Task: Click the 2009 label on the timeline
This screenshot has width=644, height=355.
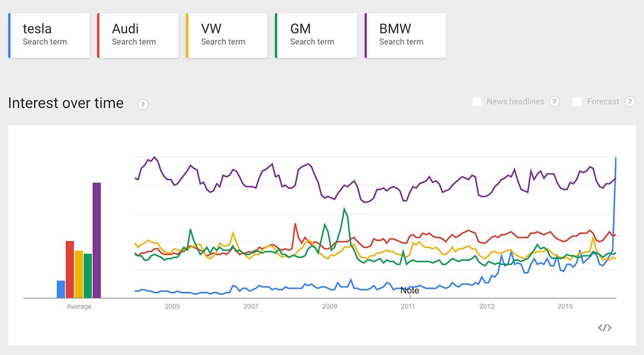Action: click(329, 307)
